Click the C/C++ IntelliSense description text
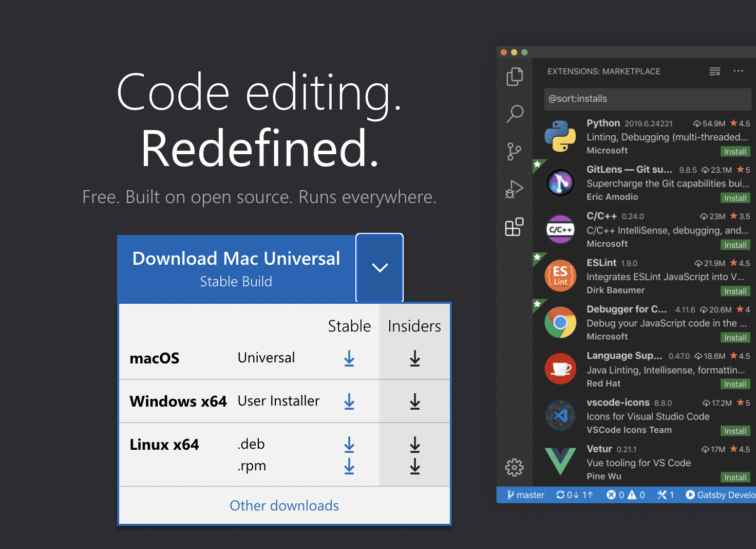Viewport: 756px width, 549px height. click(668, 230)
